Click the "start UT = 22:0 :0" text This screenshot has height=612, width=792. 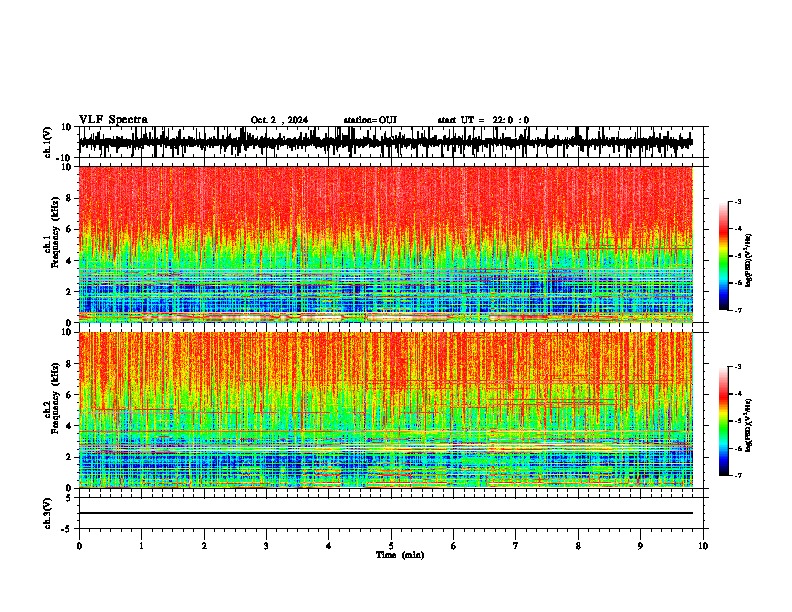pyautogui.click(x=483, y=120)
